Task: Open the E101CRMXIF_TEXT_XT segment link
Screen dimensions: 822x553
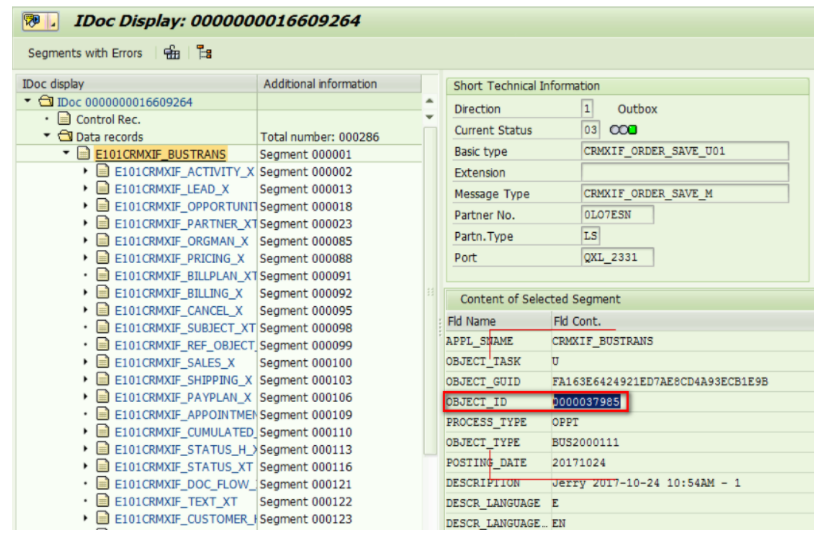Action: coord(176,502)
